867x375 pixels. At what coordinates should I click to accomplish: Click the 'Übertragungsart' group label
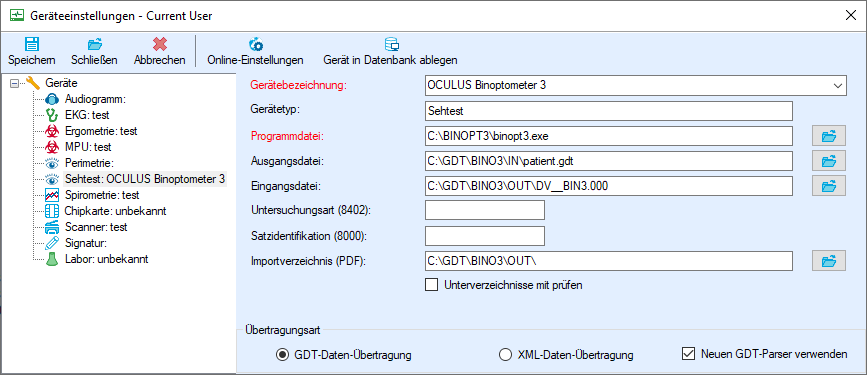pyautogui.click(x=282, y=330)
